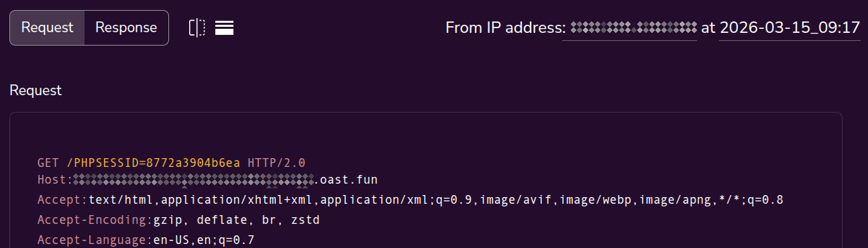The width and height of the screenshot is (868, 248).
Task: Click the Request section heading
Action: click(36, 90)
